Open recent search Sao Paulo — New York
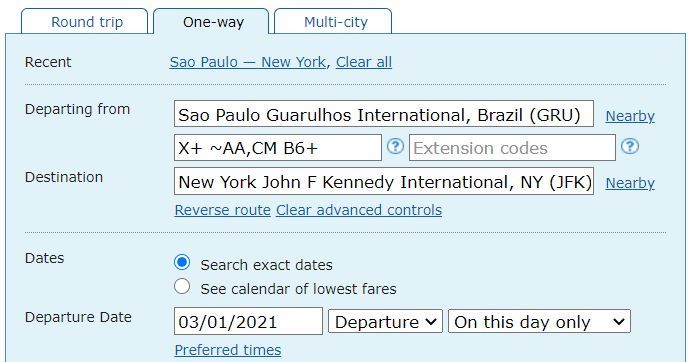 (x=248, y=62)
